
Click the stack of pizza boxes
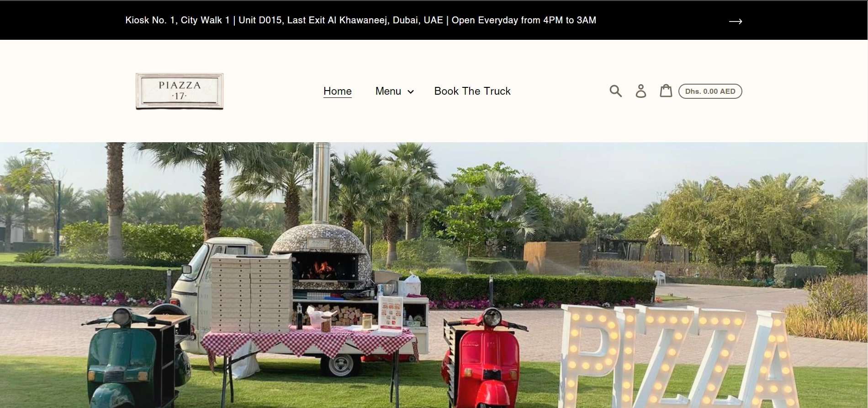251,293
